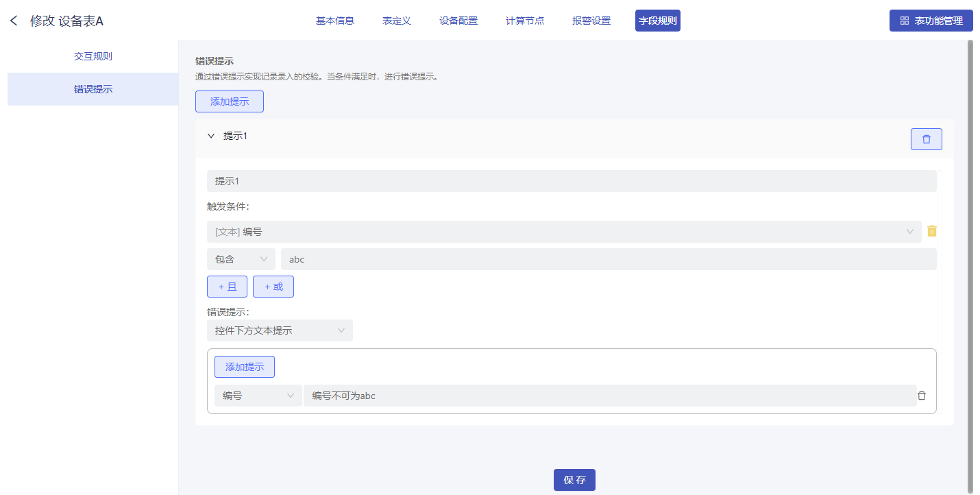Image resolution: width=980 pixels, height=495 pixels.
Task: Switch to the 基本信息 tab
Action: (x=335, y=21)
